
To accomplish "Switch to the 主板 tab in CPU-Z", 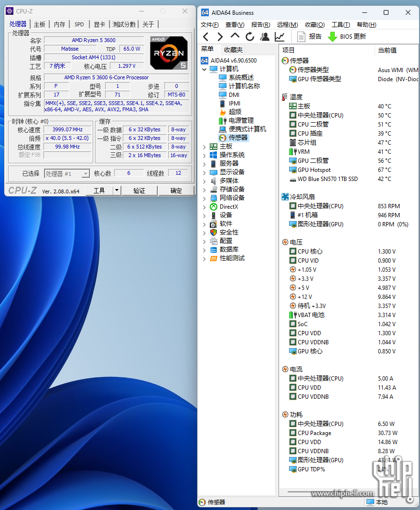I will [x=40, y=24].
